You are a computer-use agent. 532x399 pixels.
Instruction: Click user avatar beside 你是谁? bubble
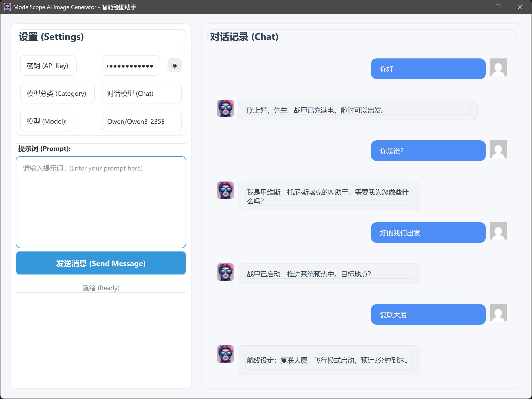click(498, 149)
